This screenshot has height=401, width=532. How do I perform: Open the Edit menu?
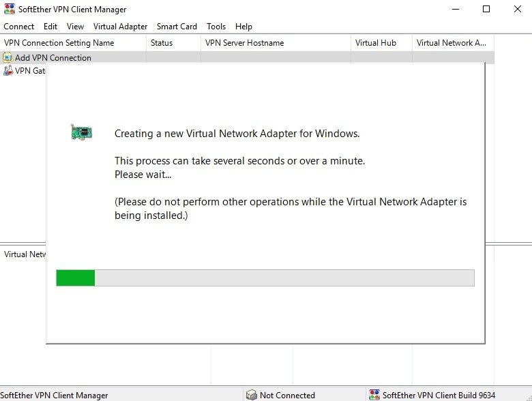pyautogui.click(x=50, y=27)
